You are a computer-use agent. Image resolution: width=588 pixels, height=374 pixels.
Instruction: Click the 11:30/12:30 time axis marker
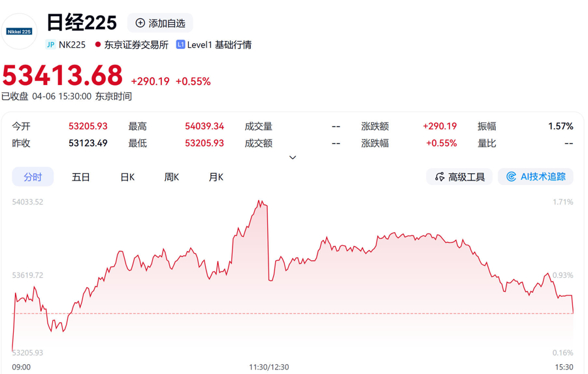pos(269,367)
